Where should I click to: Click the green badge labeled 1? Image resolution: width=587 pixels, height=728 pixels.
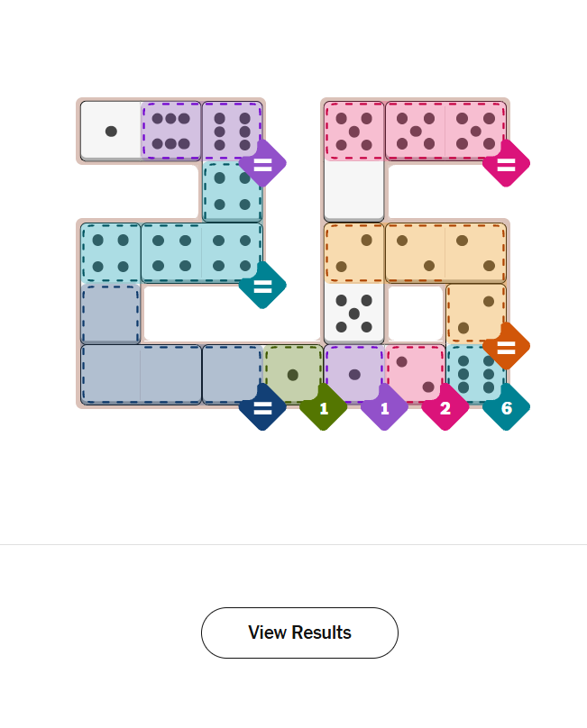323,407
